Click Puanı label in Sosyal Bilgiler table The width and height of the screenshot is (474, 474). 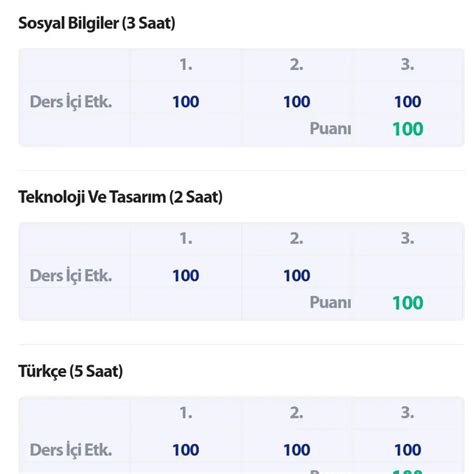[330, 129]
